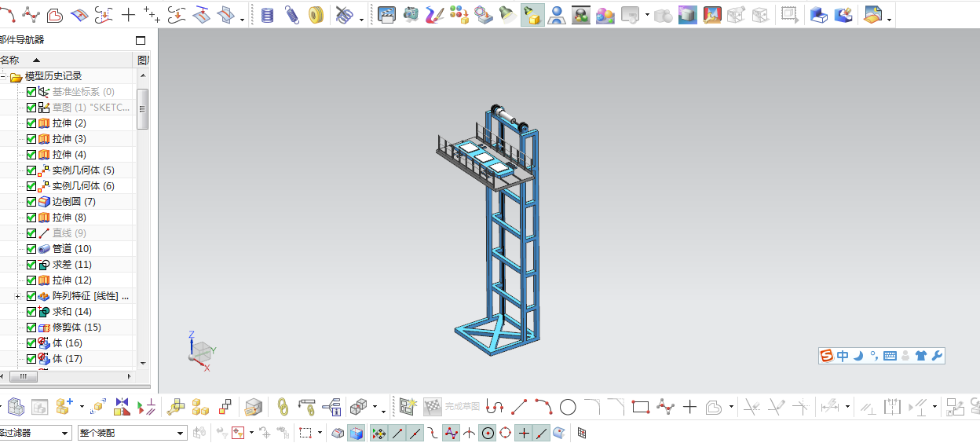Click the 名称 column header in navigator
The image size is (980, 443).
pyautogui.click(x=68, y=60)
